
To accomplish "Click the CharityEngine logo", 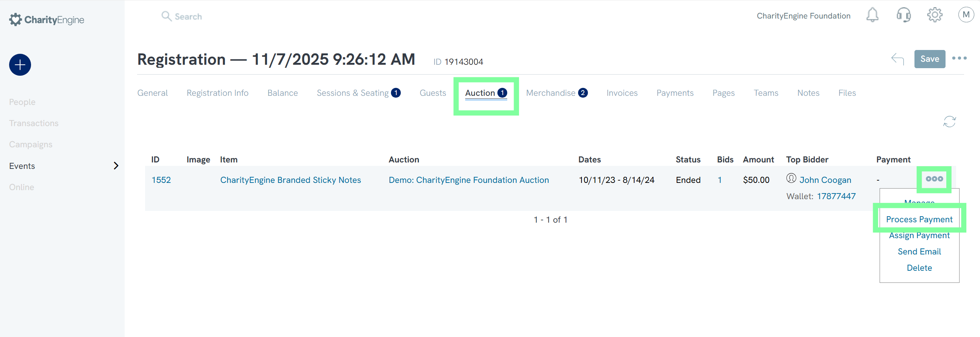I will click(x=47, y=20).
